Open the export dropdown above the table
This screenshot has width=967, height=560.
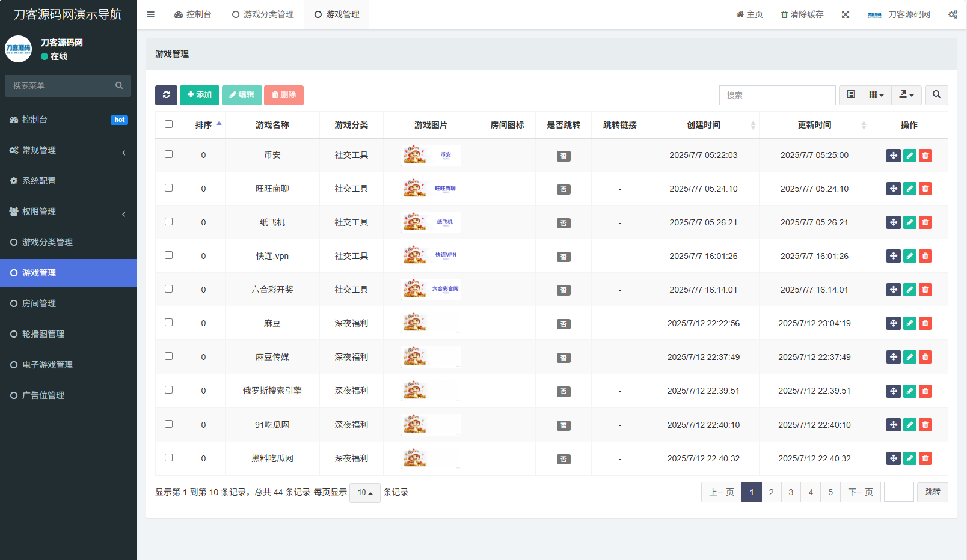coord(906,94)
